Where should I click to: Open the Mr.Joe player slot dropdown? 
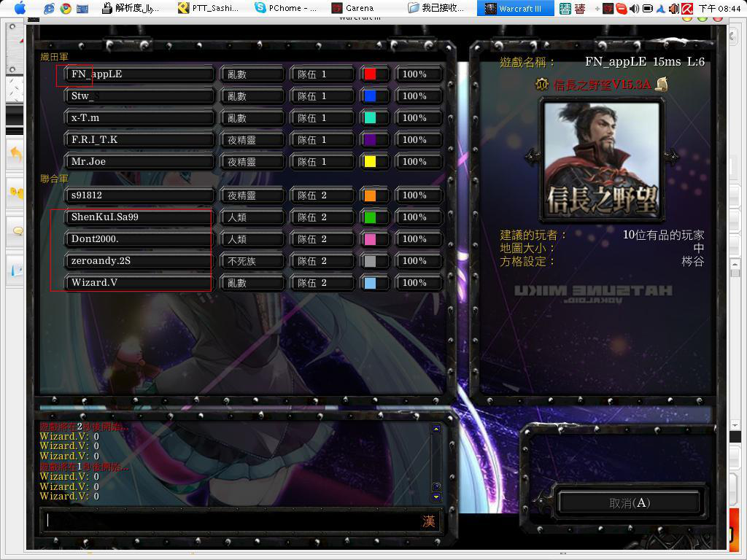click(139, 162)
